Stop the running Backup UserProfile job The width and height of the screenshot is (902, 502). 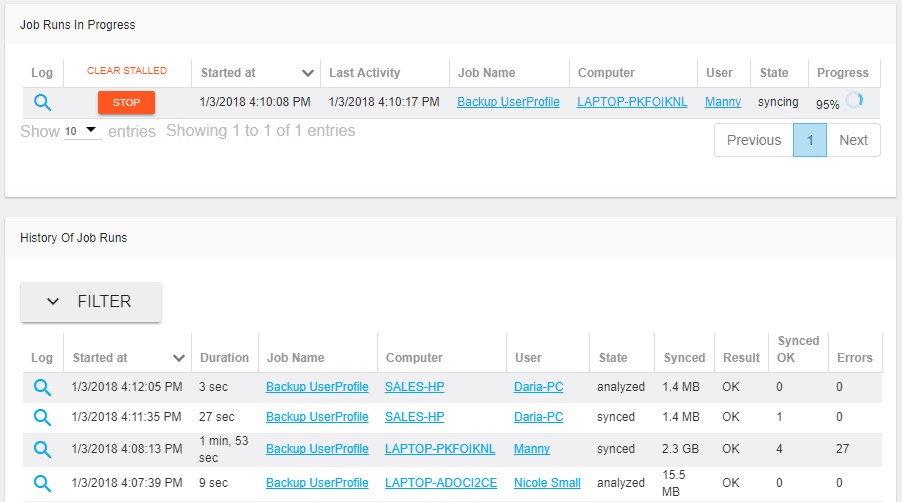click(x=126, y=102)
